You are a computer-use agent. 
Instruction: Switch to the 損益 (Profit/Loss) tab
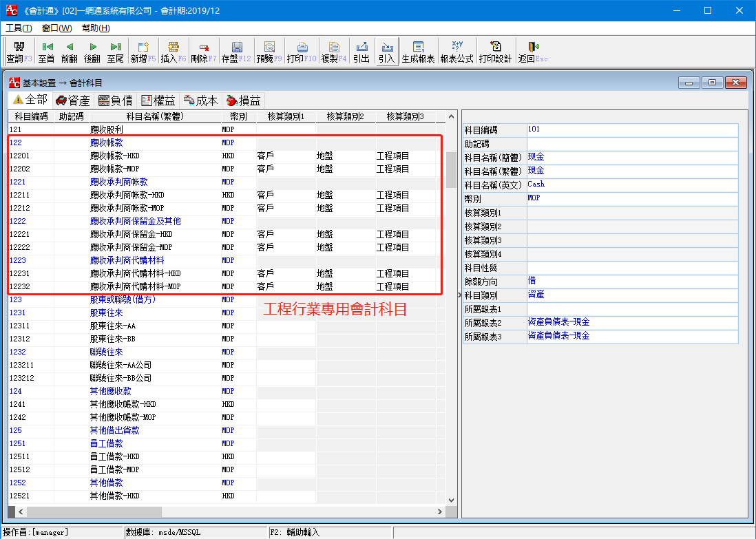click(246, 99)
